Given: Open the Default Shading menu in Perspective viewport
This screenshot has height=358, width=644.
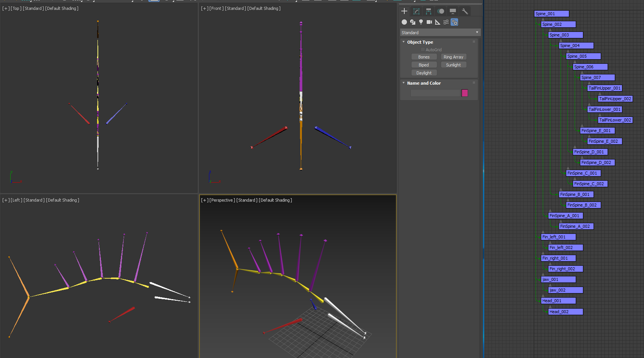Looking at the screenshot, I should [276, 200].
